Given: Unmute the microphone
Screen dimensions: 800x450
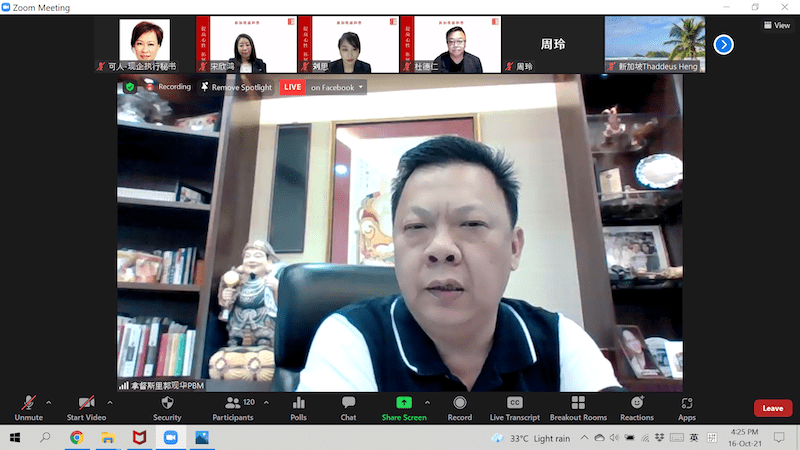Looking at the screenshot, I should (28, 408).
